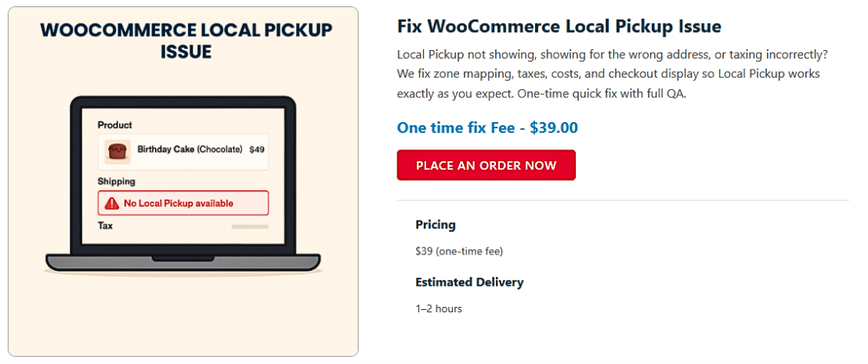Screen dimensions: 868x364
Task: Click the Shipping label on laptop screen
Action: [x=116, y=182]
